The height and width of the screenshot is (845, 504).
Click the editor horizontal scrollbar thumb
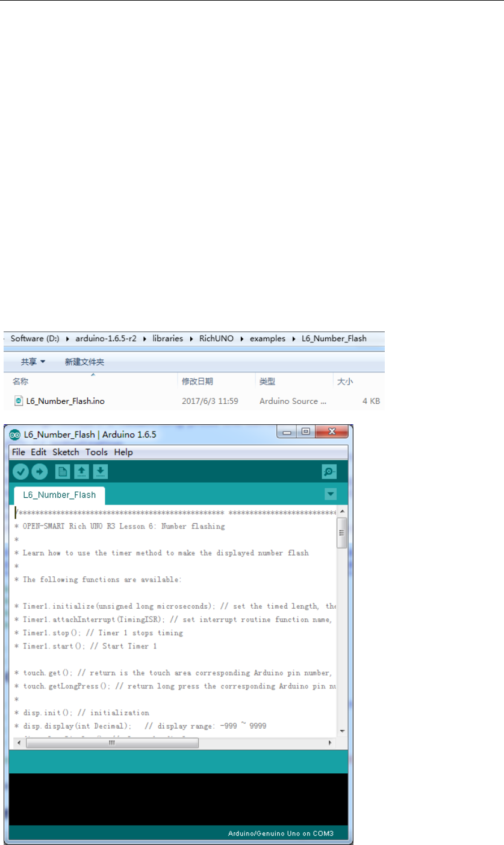111,743
